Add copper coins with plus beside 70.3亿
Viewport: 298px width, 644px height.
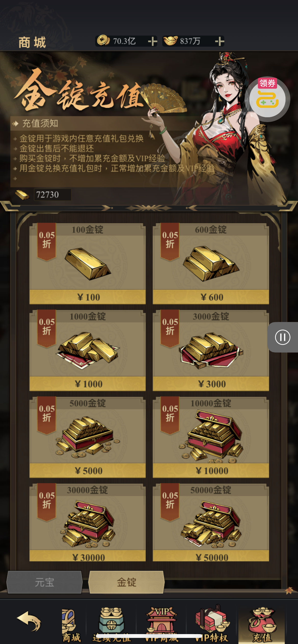(152, 41)
